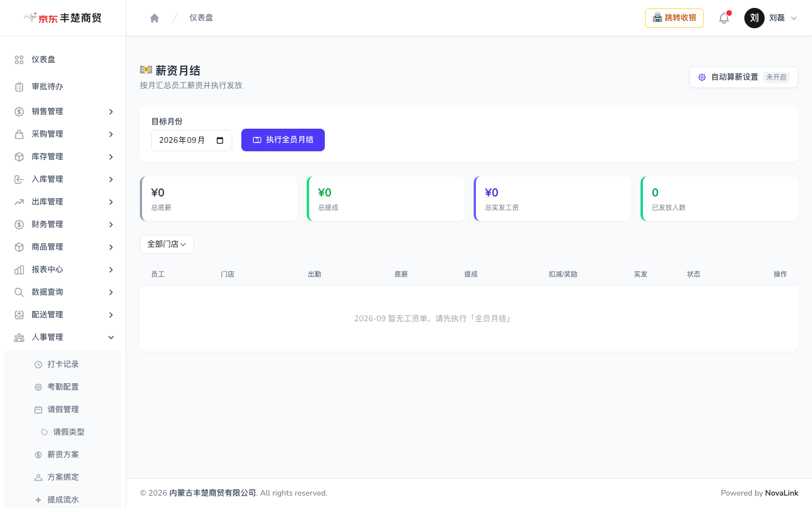Click gear icon in 自动算薪设置
Image resolution: width=812 pixels, height=508 pixels.
click(702, 77)
